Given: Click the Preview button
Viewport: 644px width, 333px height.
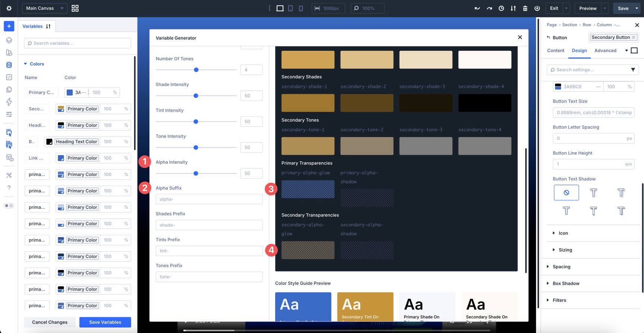Looking at the screenshot, I should point(588,8).
